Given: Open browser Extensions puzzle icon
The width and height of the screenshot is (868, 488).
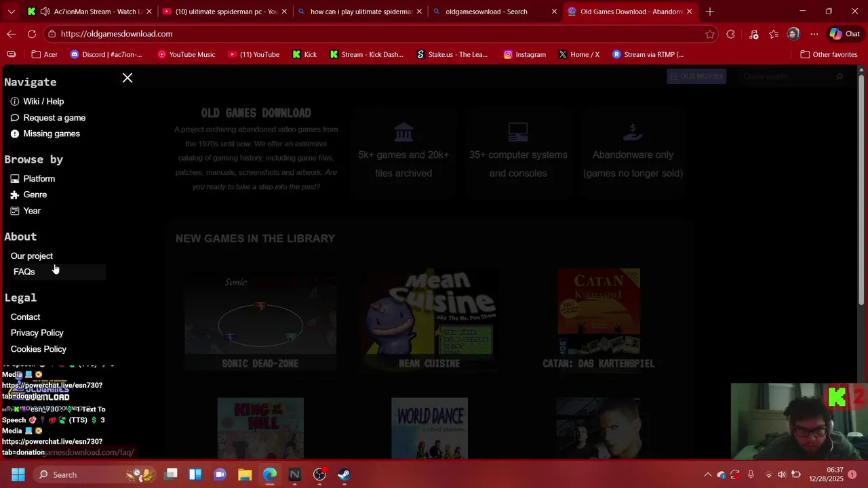Looking at the screenshot, I should 730,34.
